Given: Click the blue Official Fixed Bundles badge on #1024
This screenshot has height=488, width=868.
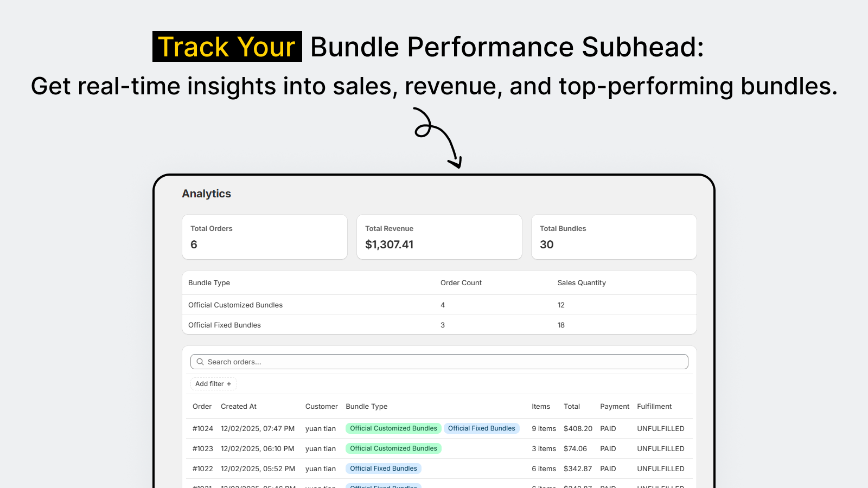Looking at the screenshot, I should 482,428.
